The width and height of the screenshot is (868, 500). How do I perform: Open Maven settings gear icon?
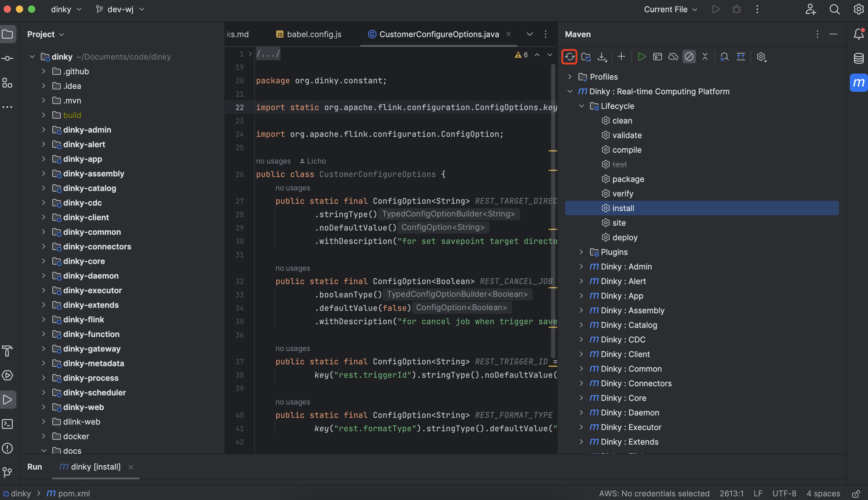(x=761, y=57)
